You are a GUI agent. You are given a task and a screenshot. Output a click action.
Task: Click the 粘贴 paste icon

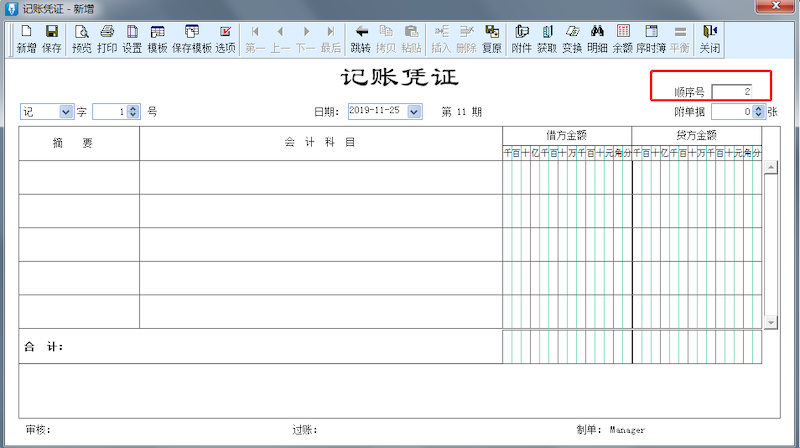click(411, 39)
